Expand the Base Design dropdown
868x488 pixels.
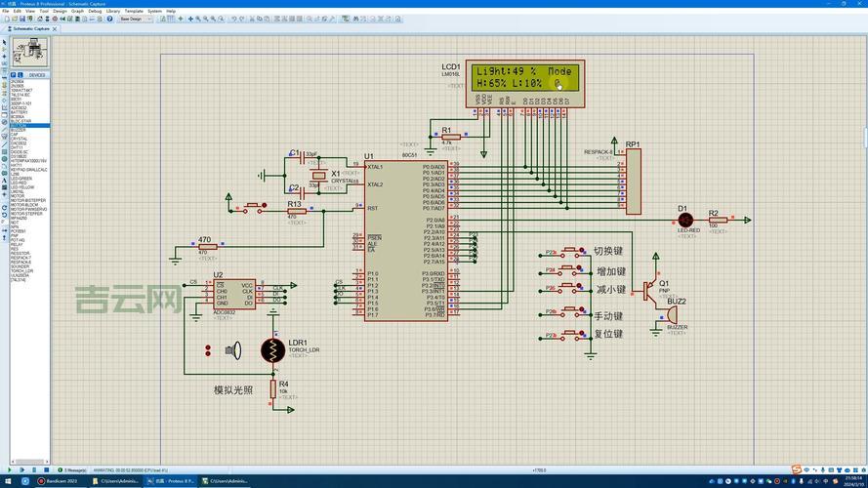tap(149, 19)
